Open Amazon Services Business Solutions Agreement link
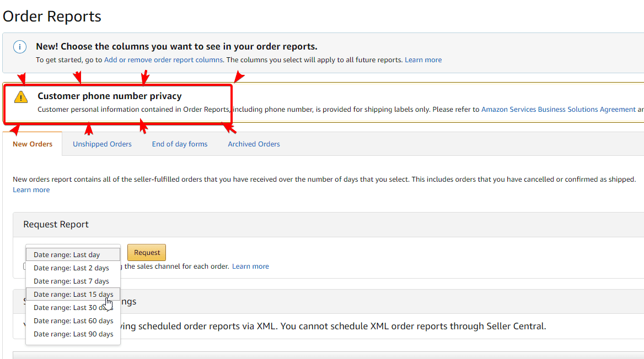Image resolution: width=644 pixels, height=359 pixels. 560,109
